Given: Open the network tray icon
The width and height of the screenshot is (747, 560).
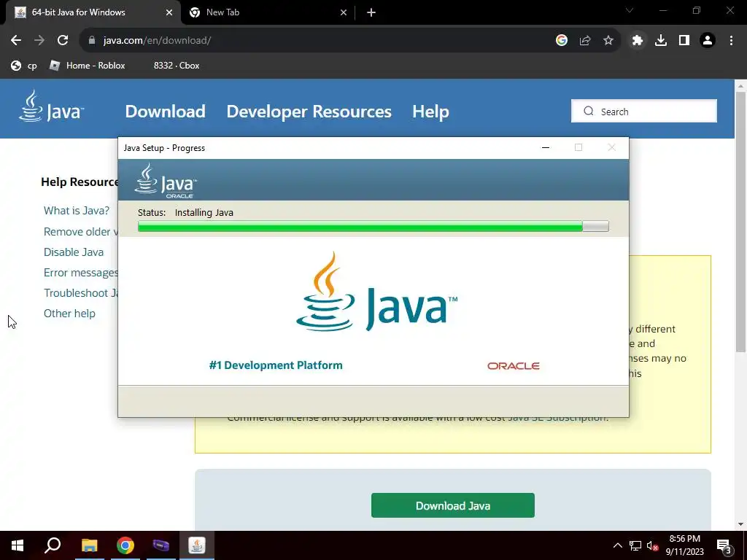Looking at the screenshot, I should [635, 545].
